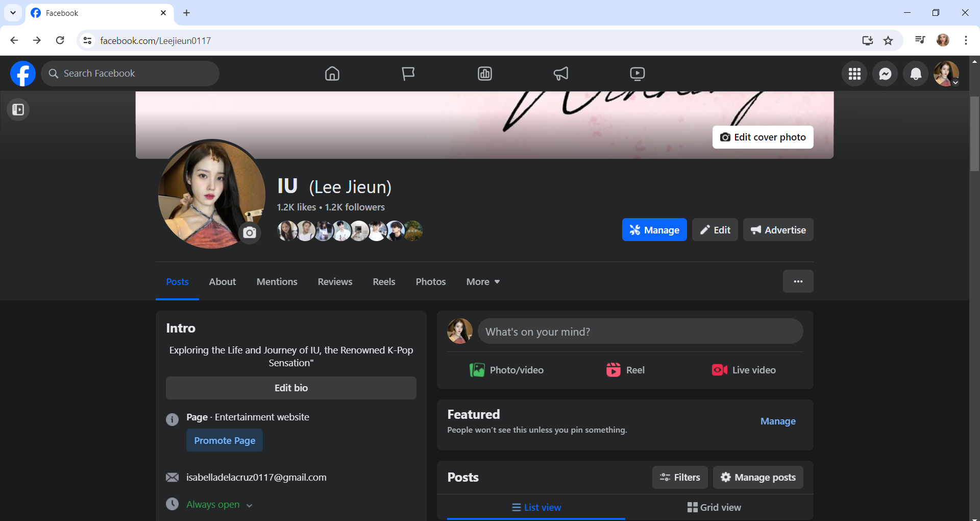Switch to the Reels tab
The width and height of the screenshot is (980, 521).
tap(384, 281)
